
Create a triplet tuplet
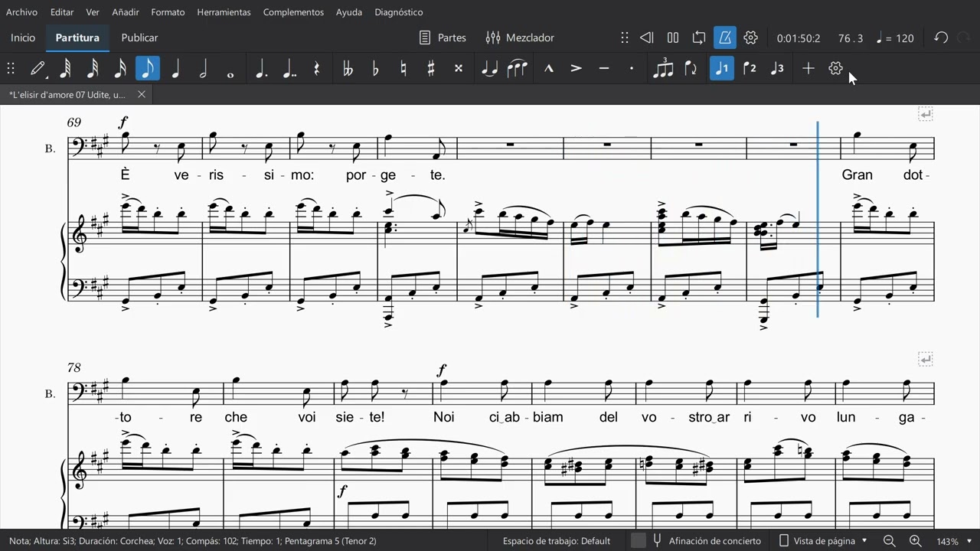pyautogui.click(x=663, y=68)
